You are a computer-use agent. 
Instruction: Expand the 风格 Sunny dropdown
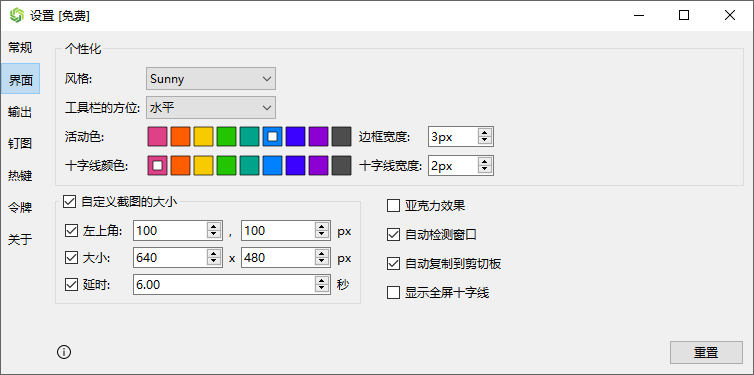point(211,79)
